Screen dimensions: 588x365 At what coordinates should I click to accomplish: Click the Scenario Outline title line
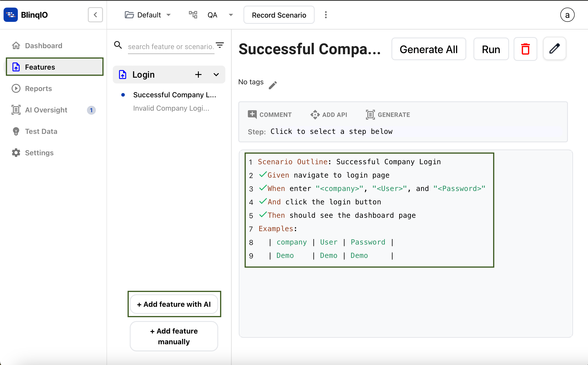349,162
